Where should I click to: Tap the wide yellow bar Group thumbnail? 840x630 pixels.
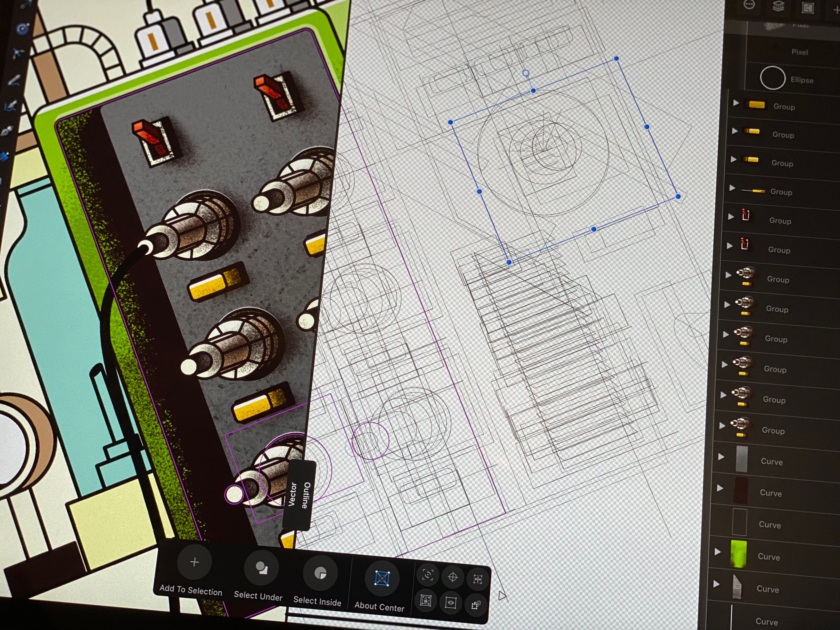(756, 104)
